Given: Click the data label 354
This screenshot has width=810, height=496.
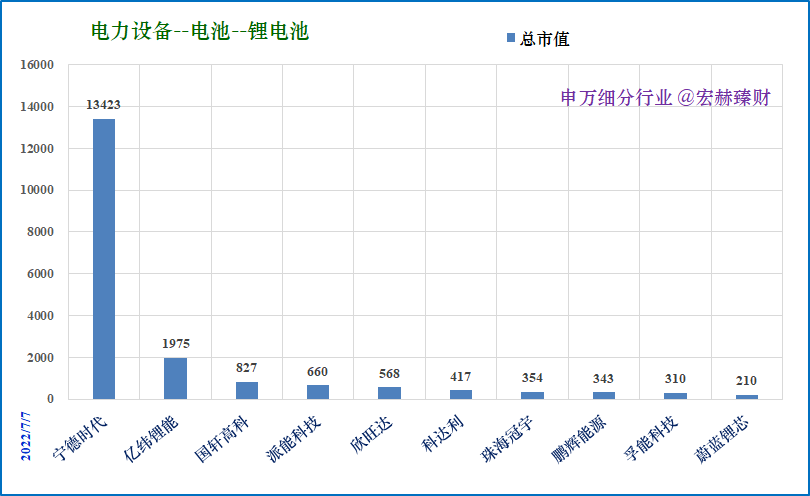Looking at the screenshot, I should [x=532, y=378].
